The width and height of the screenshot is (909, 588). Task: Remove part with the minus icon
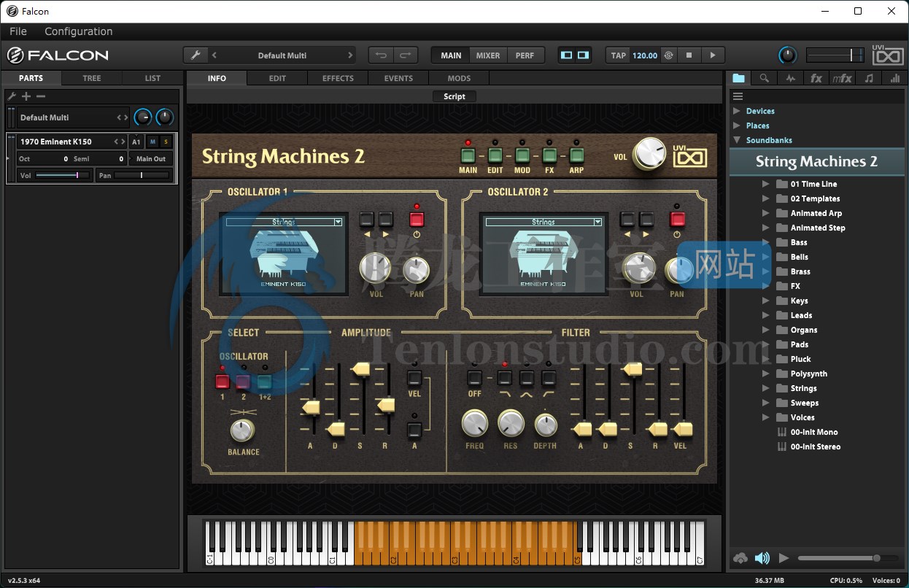point(41,96)
